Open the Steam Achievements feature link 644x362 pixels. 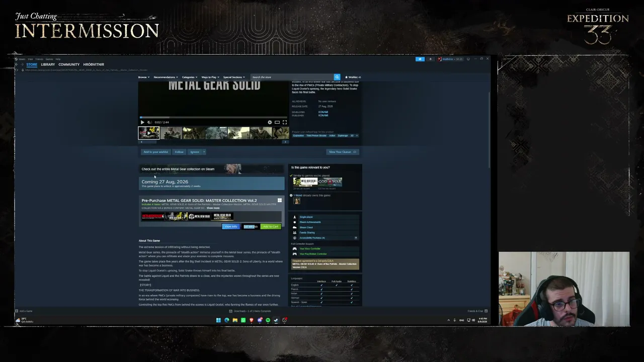pos(310,222)
